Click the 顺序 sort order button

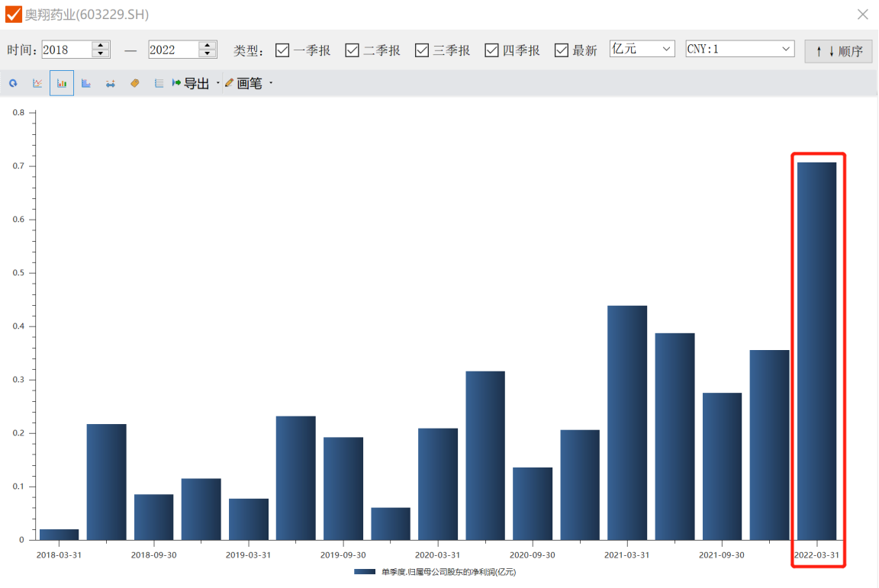coord(838,51)
